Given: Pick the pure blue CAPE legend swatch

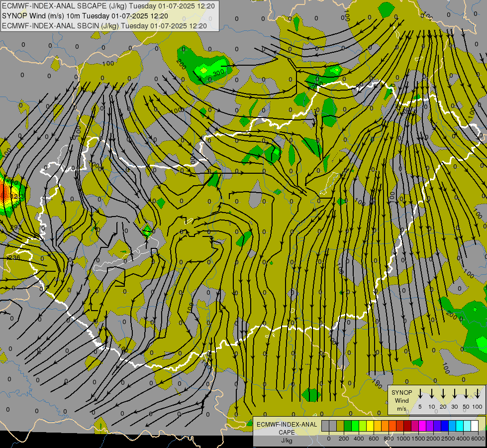Looking at the screenshot, I should click(444, 426).
